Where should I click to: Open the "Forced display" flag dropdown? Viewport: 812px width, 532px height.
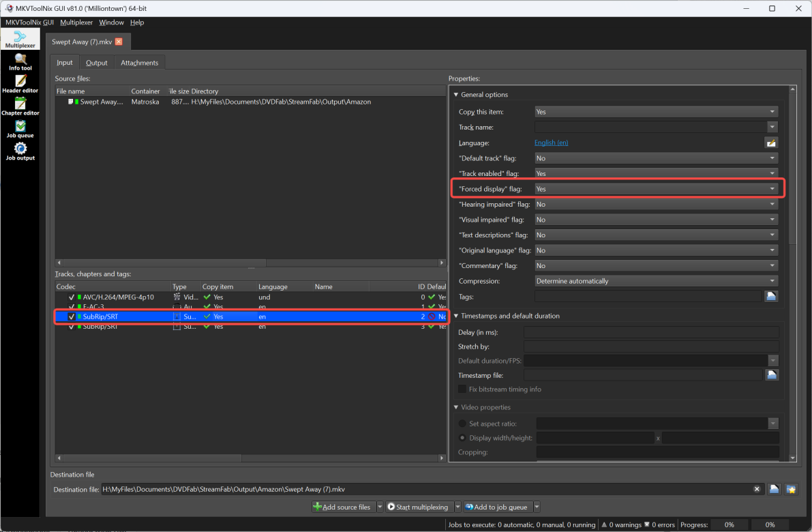(x=656, y=189)
